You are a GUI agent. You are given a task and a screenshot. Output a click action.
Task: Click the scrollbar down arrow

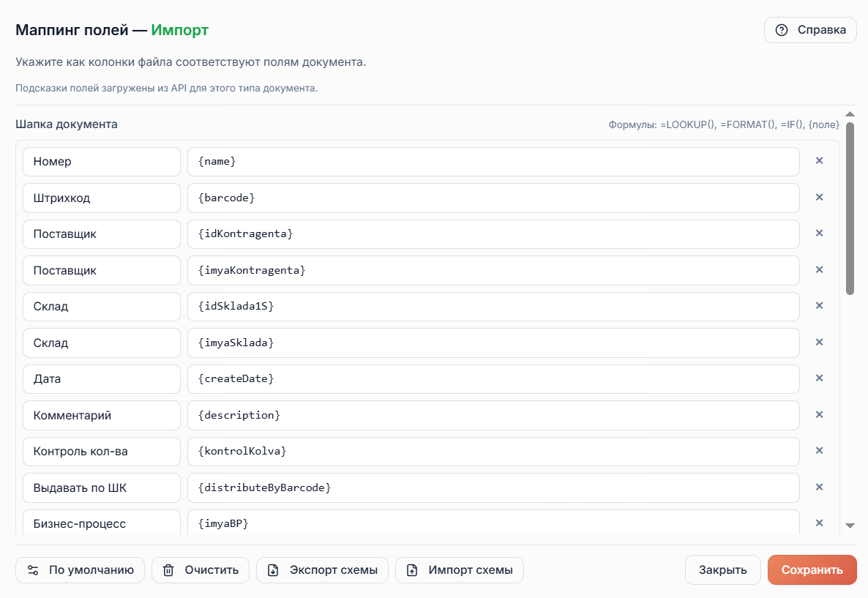[x=850, y=526]
